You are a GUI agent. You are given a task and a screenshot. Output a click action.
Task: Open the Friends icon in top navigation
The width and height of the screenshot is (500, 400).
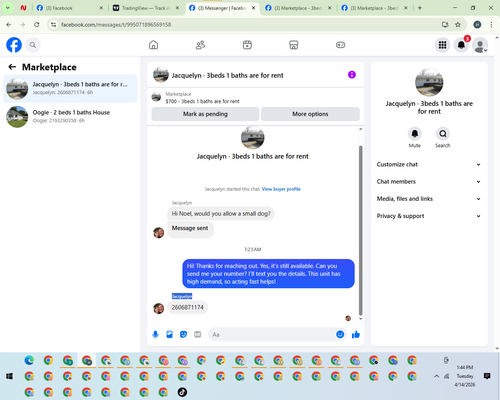tap(200, 45)
